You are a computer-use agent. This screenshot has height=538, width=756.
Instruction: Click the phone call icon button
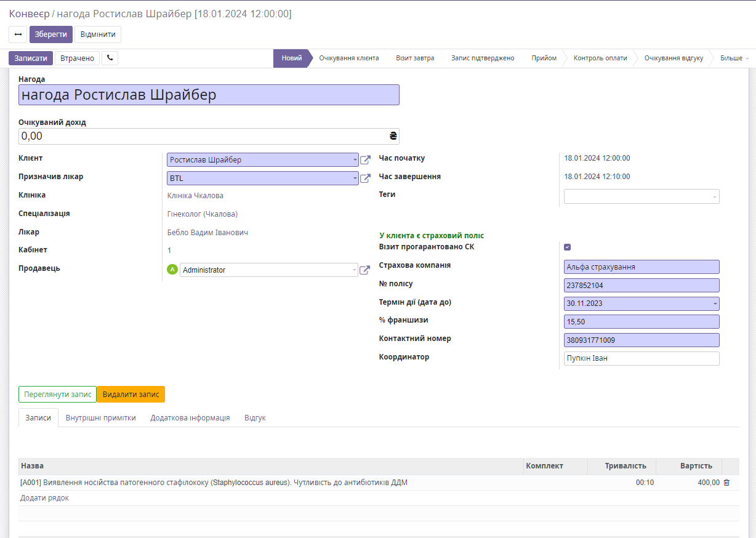110,58
